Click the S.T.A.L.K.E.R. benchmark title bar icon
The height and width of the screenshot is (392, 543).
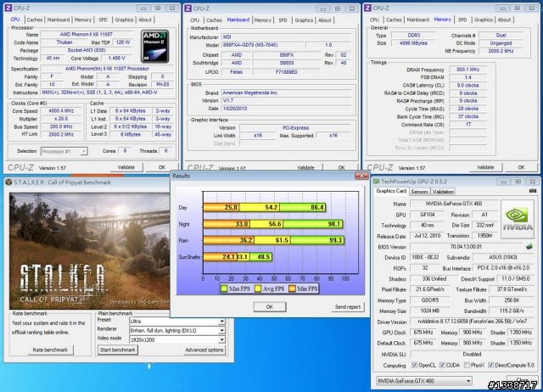pyautogui.click(x=8, y=182)
